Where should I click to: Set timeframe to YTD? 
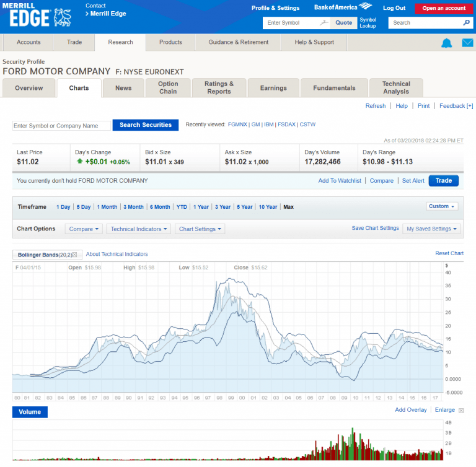coord(182,207)
